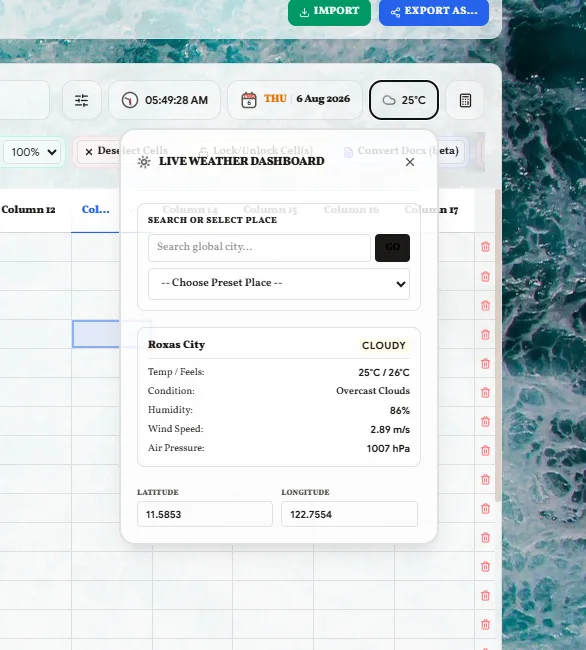This screenshot has width=586, height=650.
Task: Open the Export As menu
Action: pos(433,12)
